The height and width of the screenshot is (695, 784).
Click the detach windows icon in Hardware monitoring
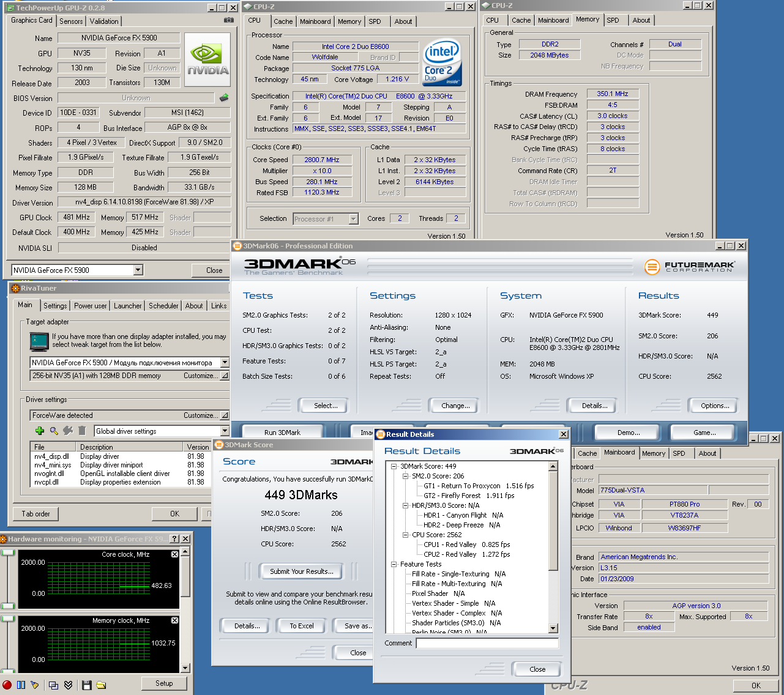pos(54,685)
